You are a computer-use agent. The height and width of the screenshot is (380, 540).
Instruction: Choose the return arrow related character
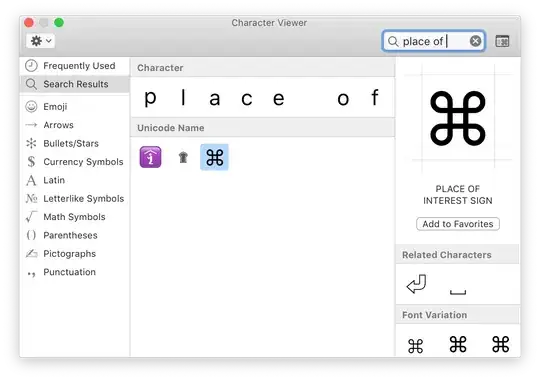pyautogui.click(x=416, y=284)
